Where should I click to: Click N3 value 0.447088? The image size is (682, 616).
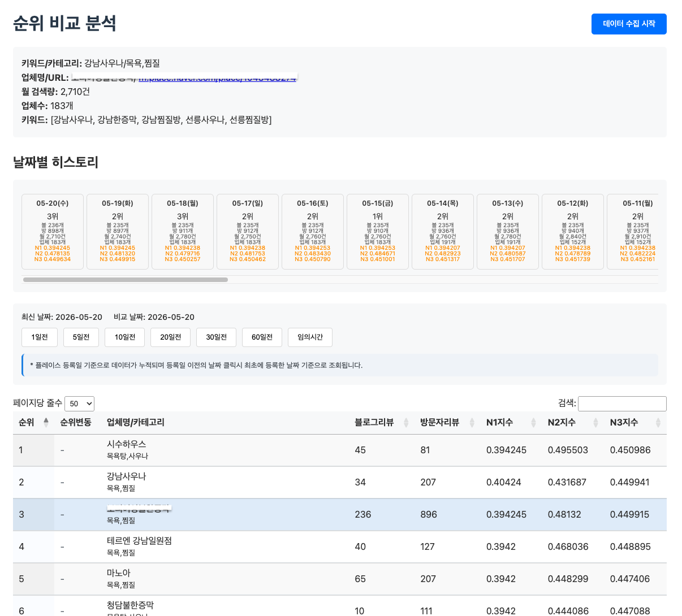[x=630, y=611]
